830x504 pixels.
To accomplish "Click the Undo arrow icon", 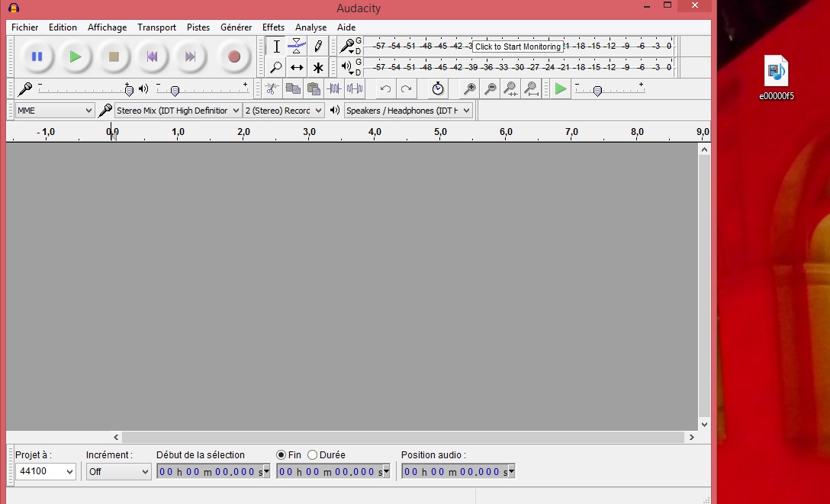I will coord(385,89).
